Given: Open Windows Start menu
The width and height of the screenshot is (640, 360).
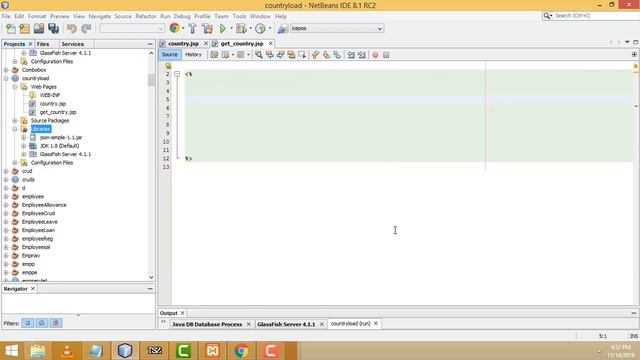Looking at the screenshot, I should 11,350.
